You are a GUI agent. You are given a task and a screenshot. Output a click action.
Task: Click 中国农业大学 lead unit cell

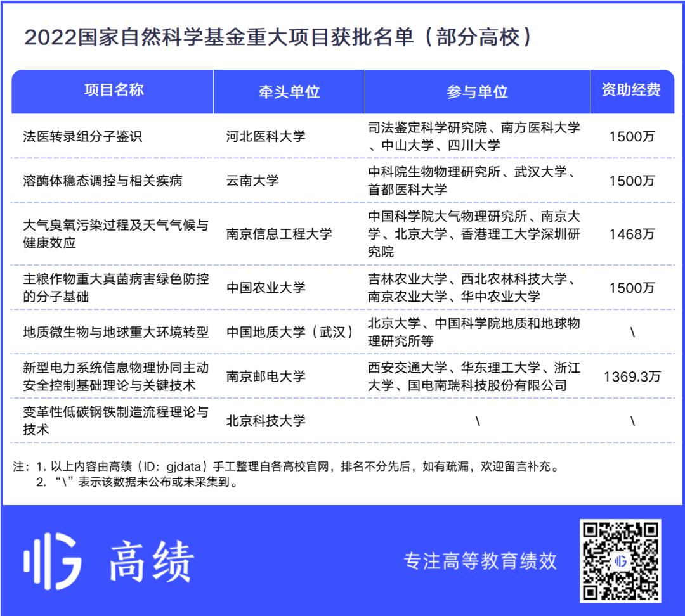point(266,288)
